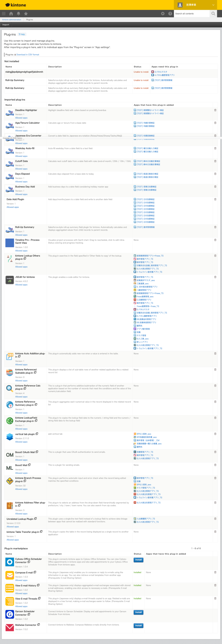Install the Garoon Scheduler Connector plug-in
The height and width of the screenshot is (644, 222).
coord(138,612)
